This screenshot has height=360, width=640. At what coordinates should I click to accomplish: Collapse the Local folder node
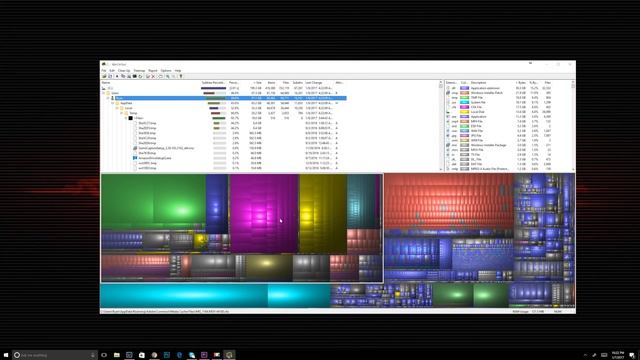(117, 108)
